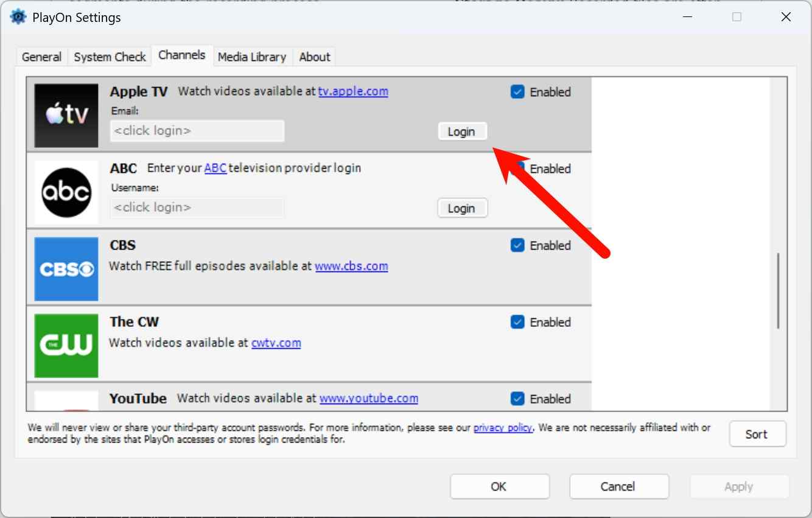Viewport: 812px width, 518px height.
Task: Click the PlayOn Settings gear icon
Action: tap(18, 17)
